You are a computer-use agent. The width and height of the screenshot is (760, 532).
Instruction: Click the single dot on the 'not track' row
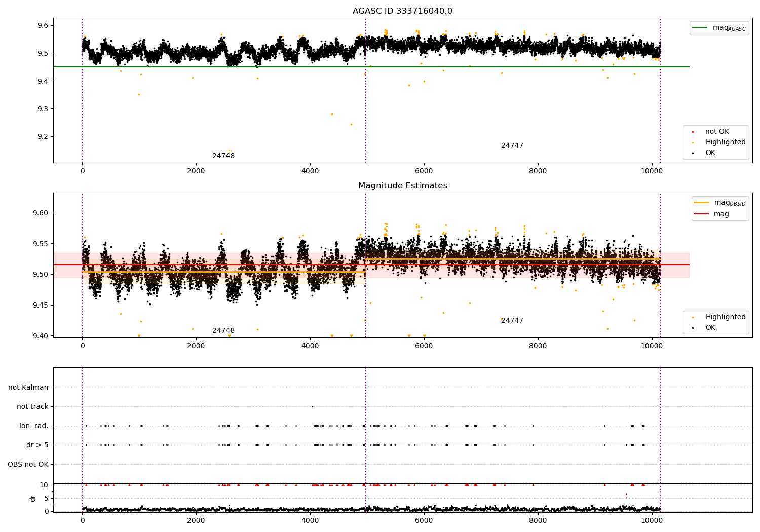point(313,406)
